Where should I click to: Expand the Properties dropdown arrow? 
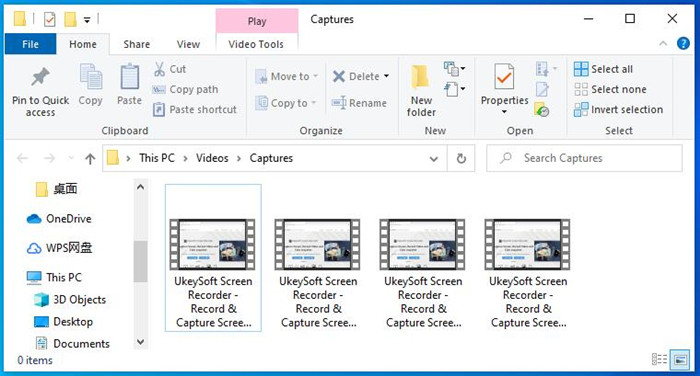504,112
